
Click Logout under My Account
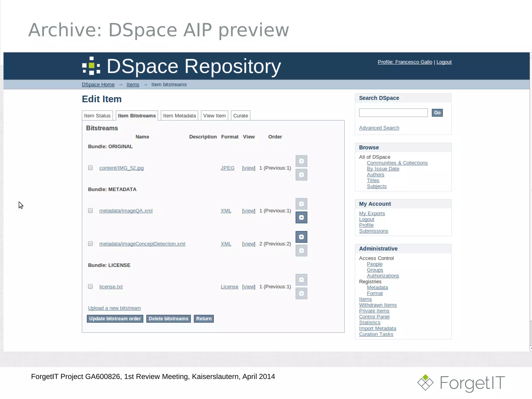coord(367,219)
